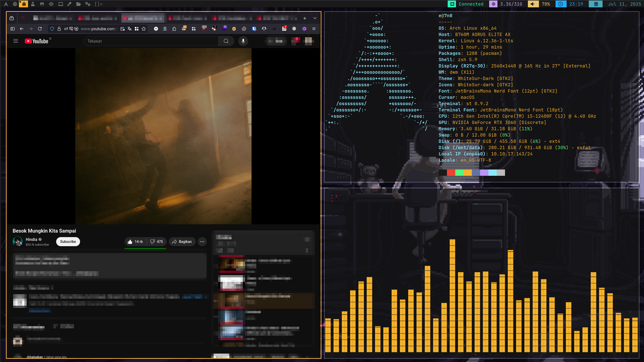Screen dimensions: 644x362
Task: Go back with the browser arrow
Action: pyautogui.click(x=22, y=29)
